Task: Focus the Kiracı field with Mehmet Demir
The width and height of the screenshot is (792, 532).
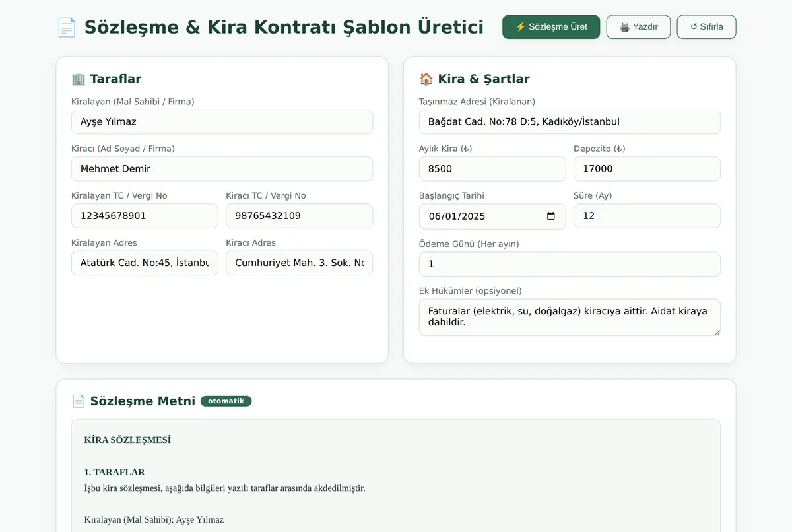Action: tap(222, 168)
